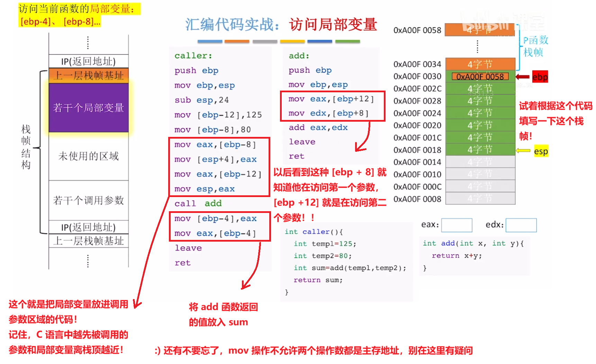Click the stack address 0xA00F 0008
This screenshot has width=596, height=364.
(417, 199)
